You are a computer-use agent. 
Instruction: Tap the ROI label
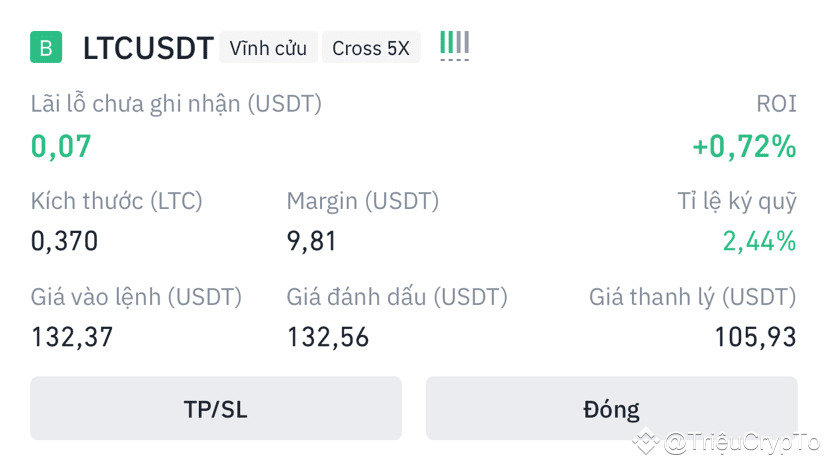[x=776, y=103]
